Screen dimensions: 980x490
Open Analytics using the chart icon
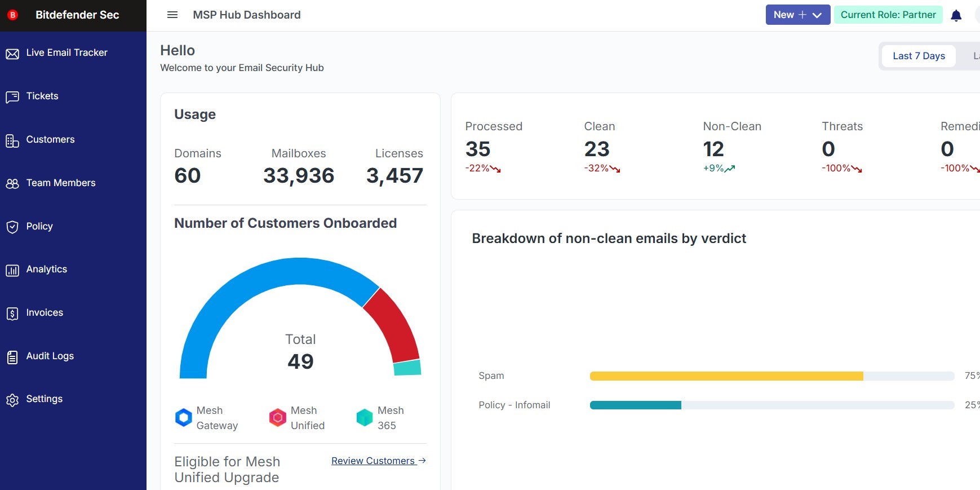(12, 270)
